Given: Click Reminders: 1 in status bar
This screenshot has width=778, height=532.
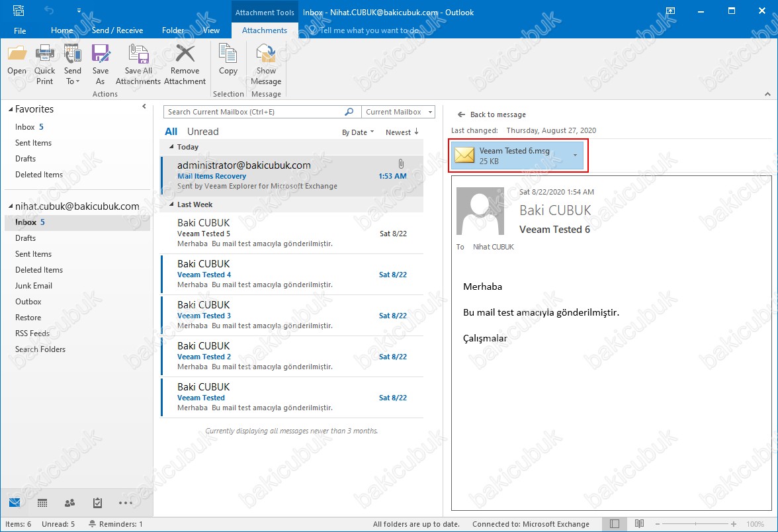Looking at the screenshot, I should (x=116, y=524).
